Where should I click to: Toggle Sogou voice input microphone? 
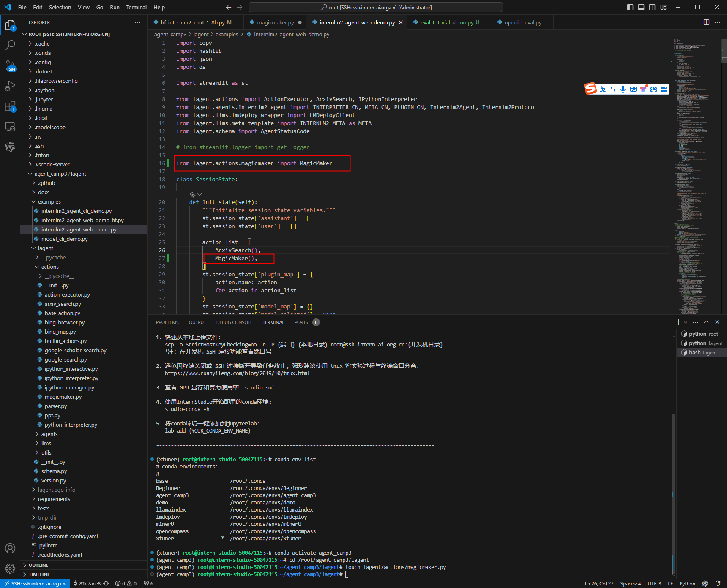[x=623, y=89]
